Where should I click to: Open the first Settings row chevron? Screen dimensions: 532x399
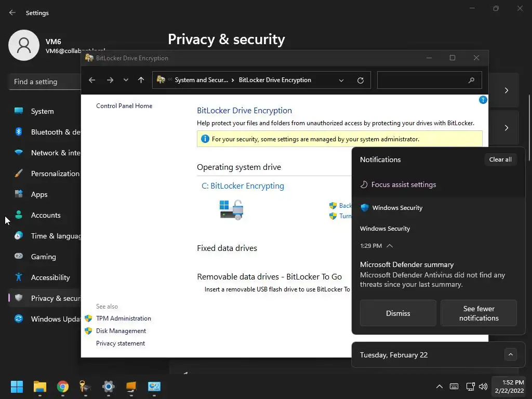tap(506, 90)
